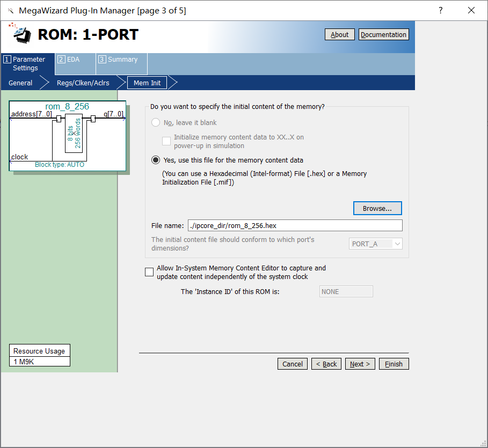Image resolution: width=488 pixels, height=448 pixels.
Task: Click the clock port label in diagram
Action: [x=20, y=157]
